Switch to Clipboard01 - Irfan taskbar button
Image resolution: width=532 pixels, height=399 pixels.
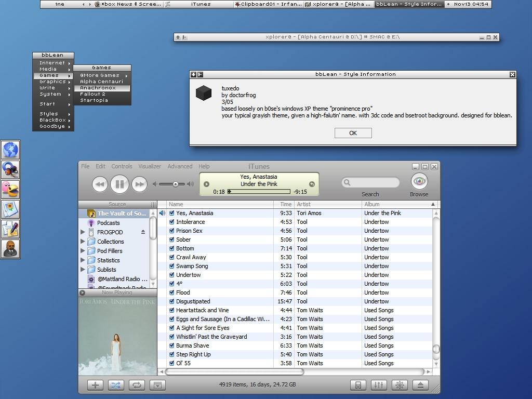(269, 4)
